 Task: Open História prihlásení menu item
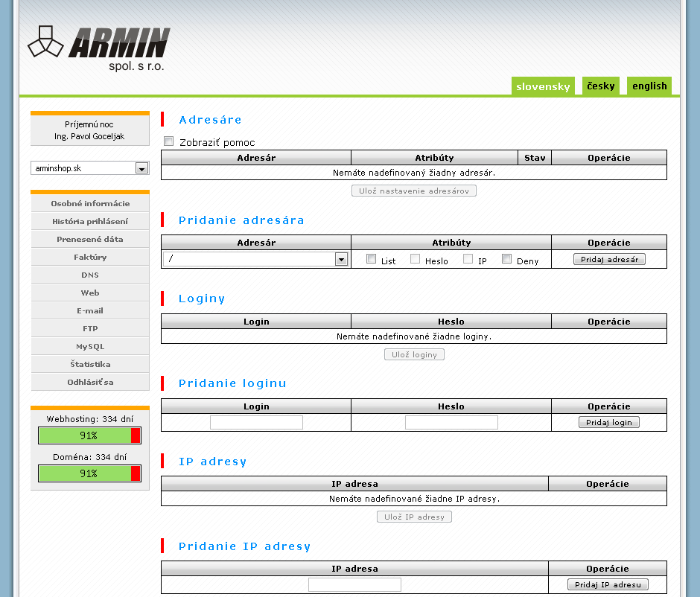tap(90, 221)
